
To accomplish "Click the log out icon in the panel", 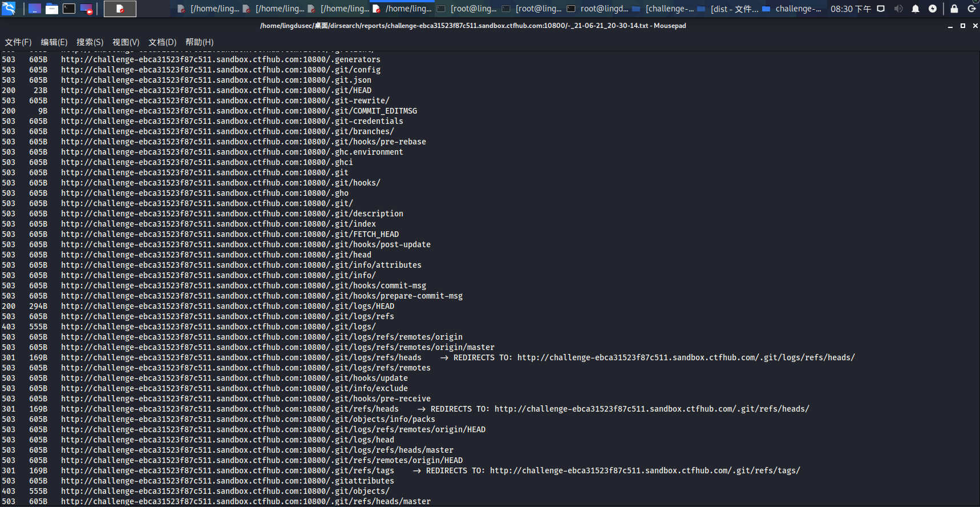I will coord(971,9).
